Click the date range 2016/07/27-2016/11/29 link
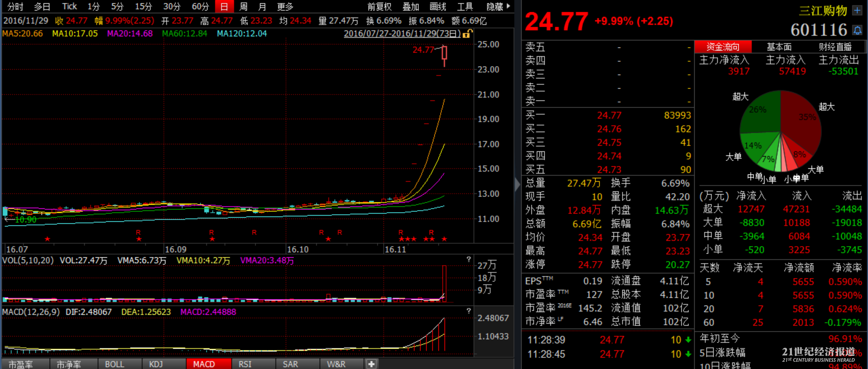 point(402,34)
